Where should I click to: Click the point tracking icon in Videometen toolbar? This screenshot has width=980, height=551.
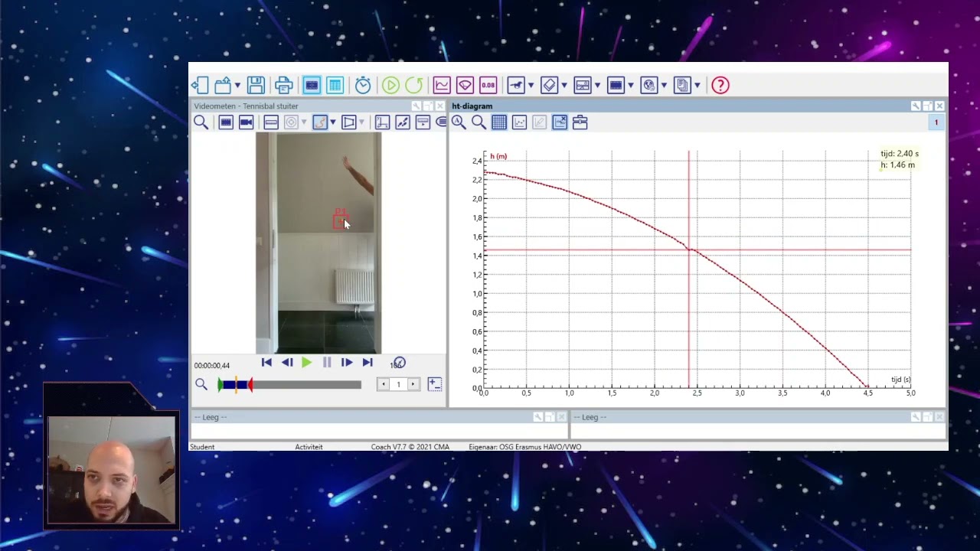coord(402,122)
